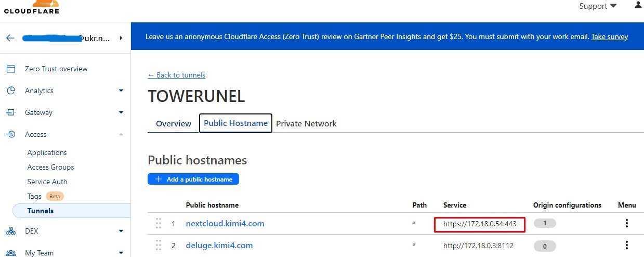Click Add a public hostname button
This screenshot has width=644, height=257.
pos(193,179)
